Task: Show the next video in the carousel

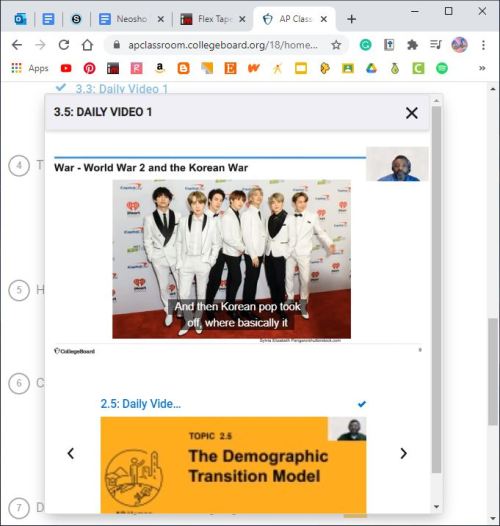Action: (403, 453)
